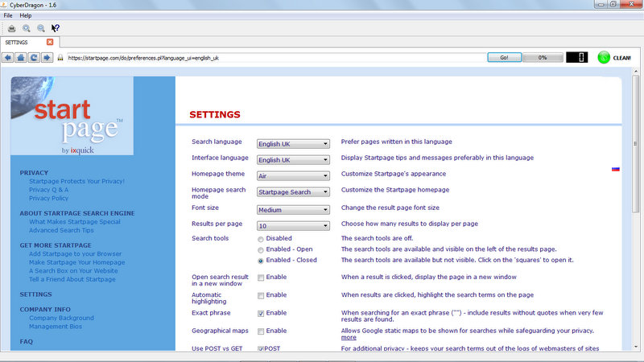Open the Results per page dropdown
This screenshot has height=362, width=644.
293,226
